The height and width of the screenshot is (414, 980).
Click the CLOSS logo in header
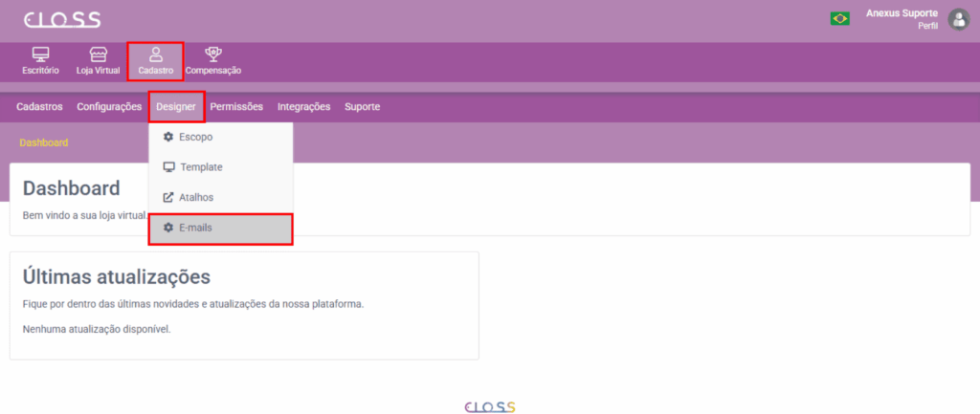click(x=62, y=20)
